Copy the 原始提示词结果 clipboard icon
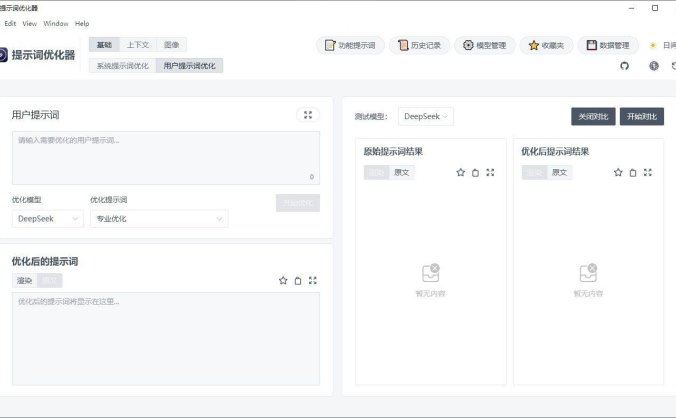Image resolution: width=676 pixels, height=418 pixels. pyautogui.click(x=476, y=172)
